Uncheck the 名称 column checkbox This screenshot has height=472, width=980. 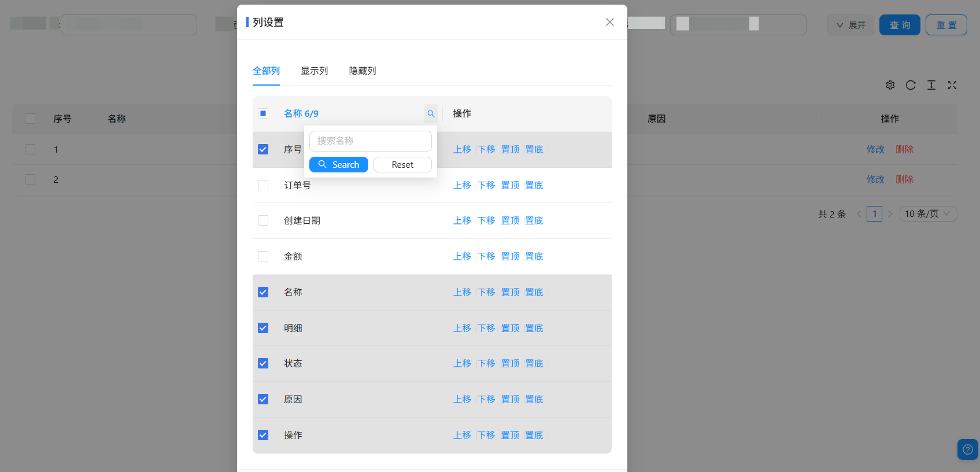[x=263, y=292]
